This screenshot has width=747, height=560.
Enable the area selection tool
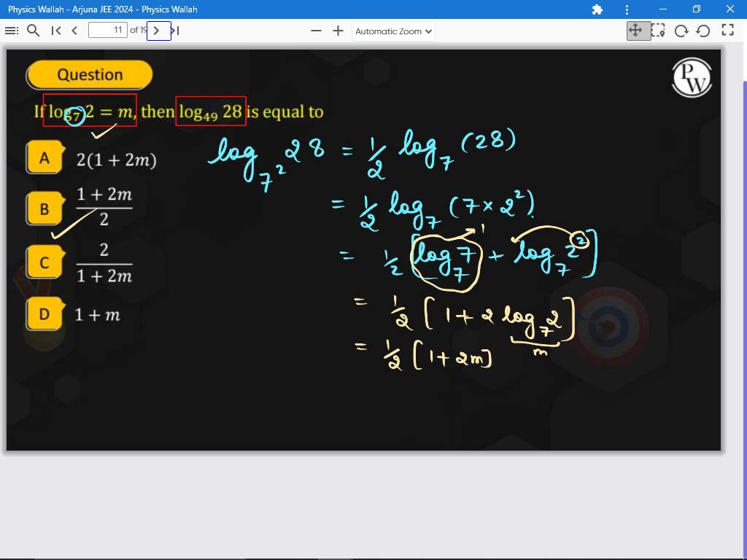(x=658, y=31)
